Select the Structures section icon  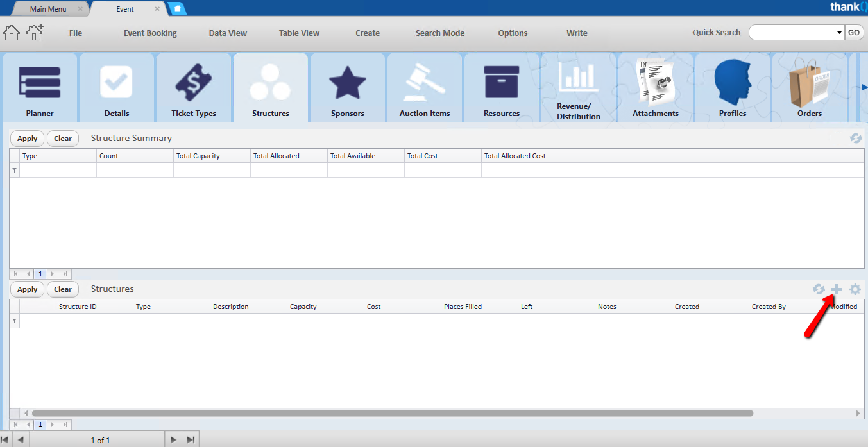tap(271, 88)
